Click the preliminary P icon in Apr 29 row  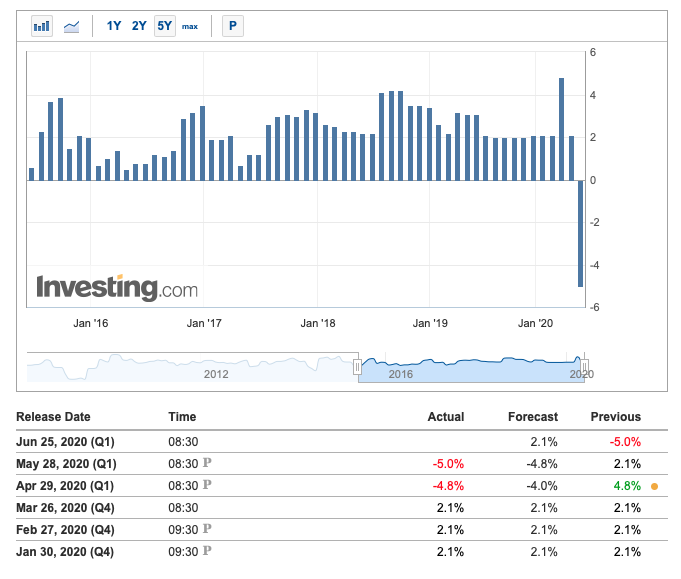(207, 486)
